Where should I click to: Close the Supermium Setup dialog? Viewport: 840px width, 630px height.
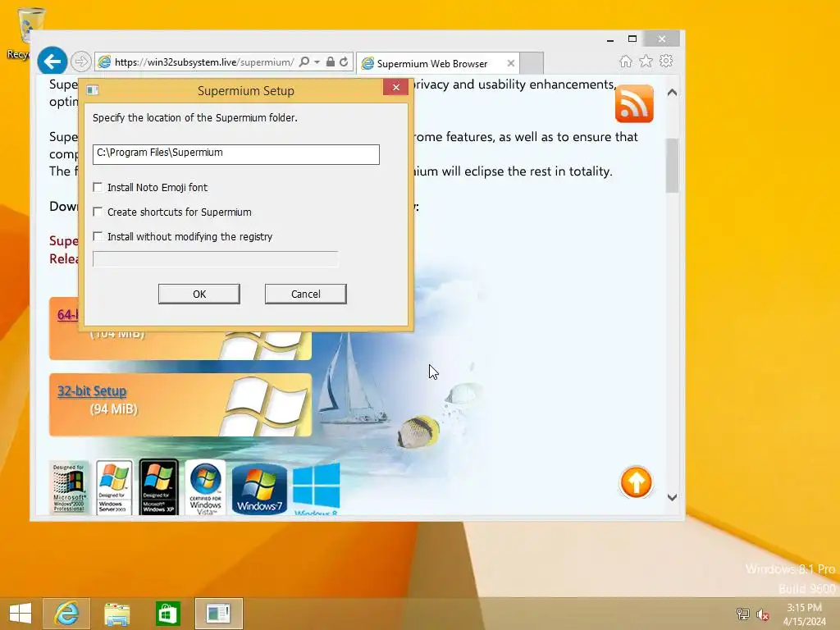tap(396, 87)
